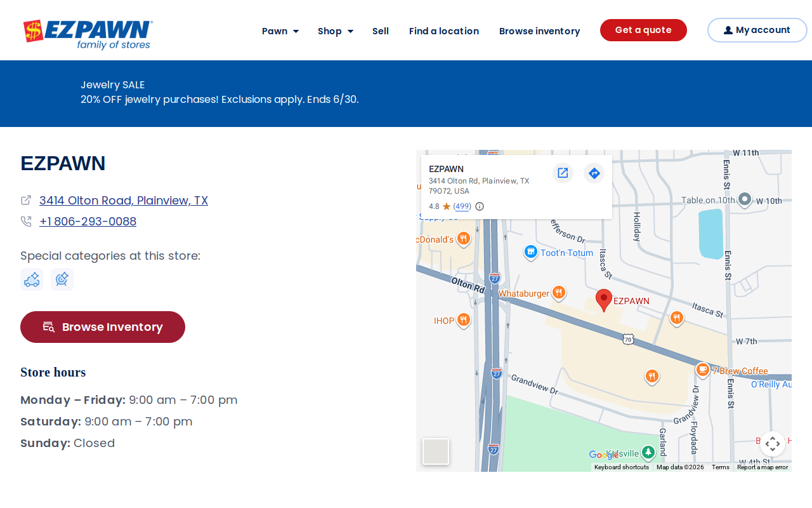
Task: Open map Keyboard shortcuts
Action: [x=622, y=467]
